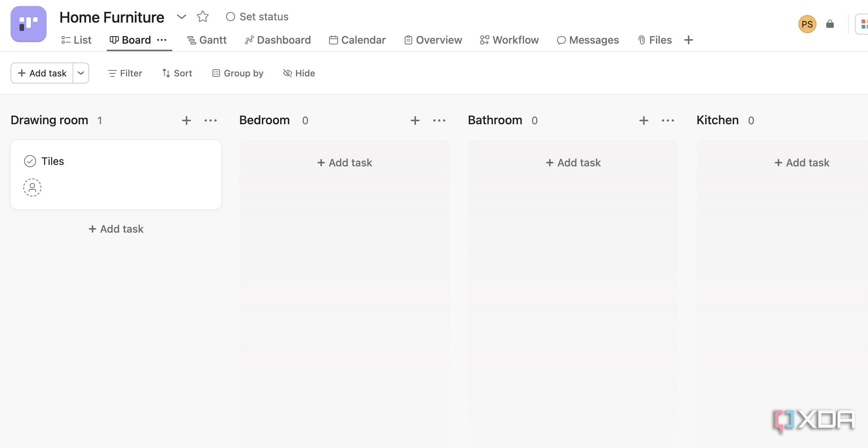Open Drawing room column more options

211,120
